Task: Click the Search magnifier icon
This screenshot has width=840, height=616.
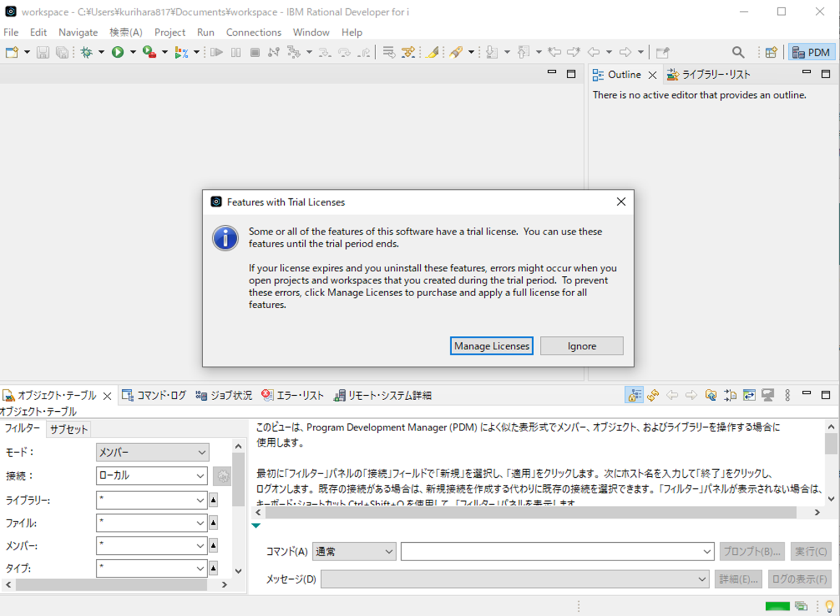Action: (738, 52)
